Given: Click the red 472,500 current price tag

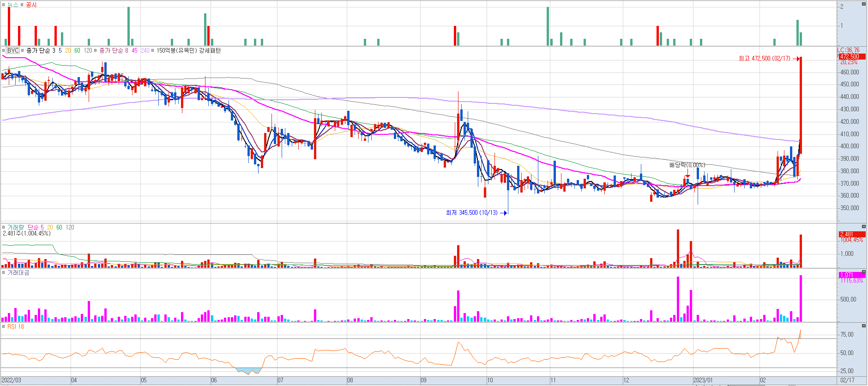Looking at the screenshot, I should tap(851, 56).
